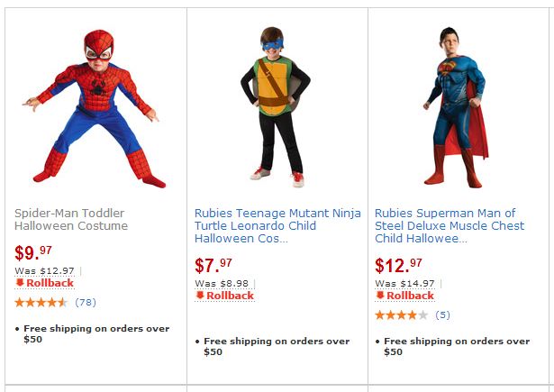Image resolution: width=554 pixels, height=392 pixels.
Task: Click the $9.97 Spider-Man costume price
Action: [34, 254]
